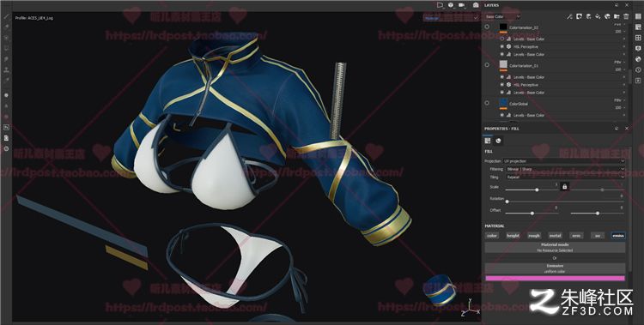Click the Ps Photoshop export plugin icon
Screen dimensions: 644x325
[x=6, y=128]
